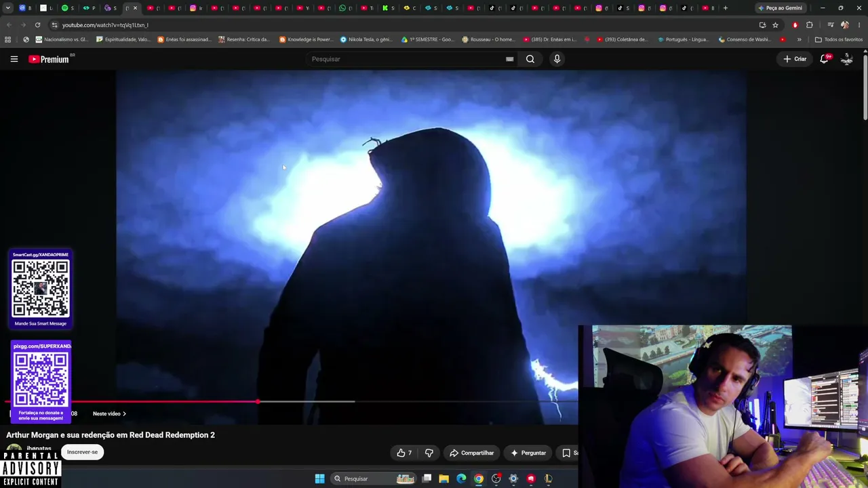This screenshot has height=488, width=868.
Task: Click the YouTube search magnifier button
Action: (x=530, y=59)
